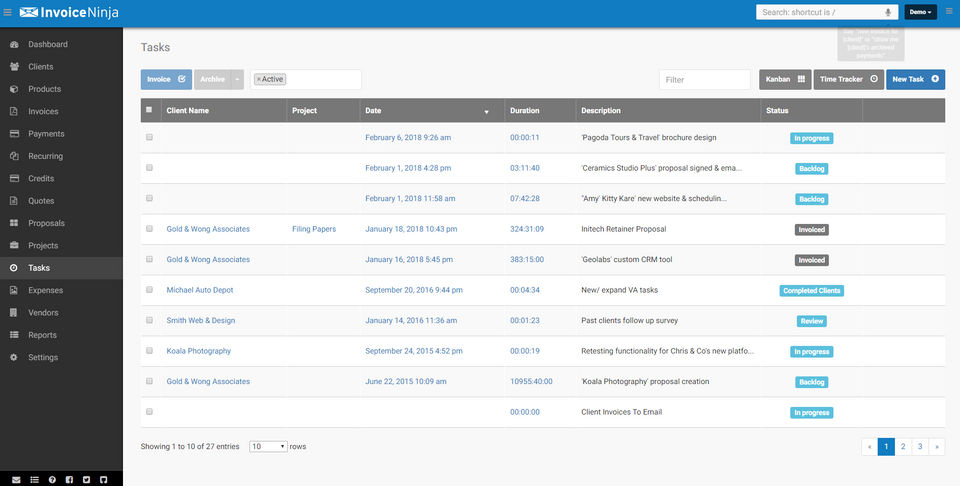Open the help question mark icon
The height and width of the screenshot is (486, 960).
pos(52,479)
